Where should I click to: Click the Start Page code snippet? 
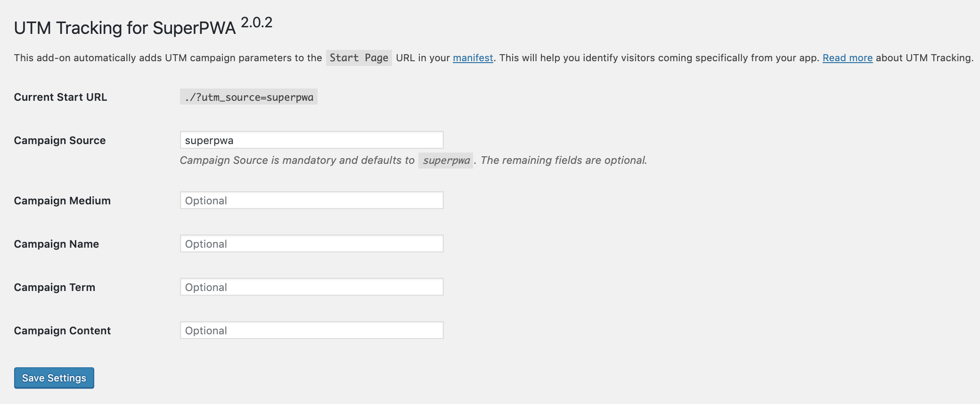pyautogui.click(x=359, y=58)
